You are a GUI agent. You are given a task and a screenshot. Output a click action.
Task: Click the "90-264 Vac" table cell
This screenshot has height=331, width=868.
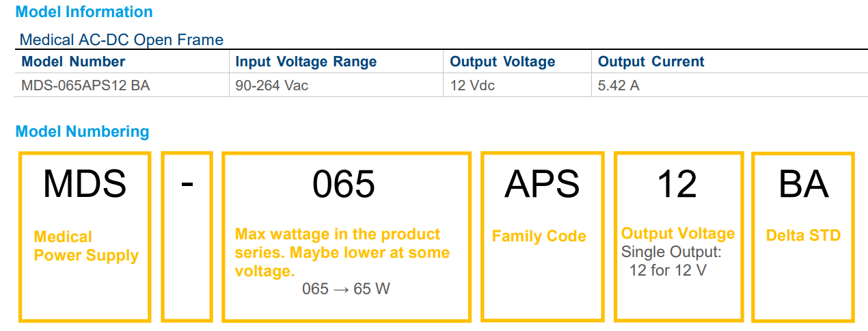268,86
